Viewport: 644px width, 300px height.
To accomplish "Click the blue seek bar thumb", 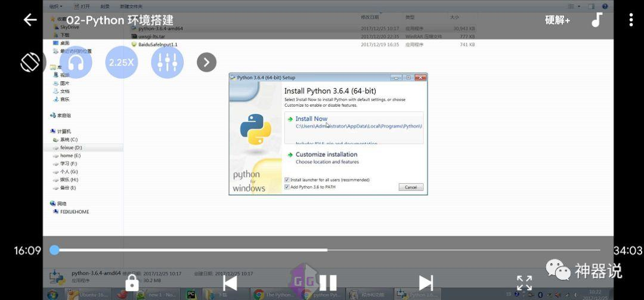I will coord(54,250).
